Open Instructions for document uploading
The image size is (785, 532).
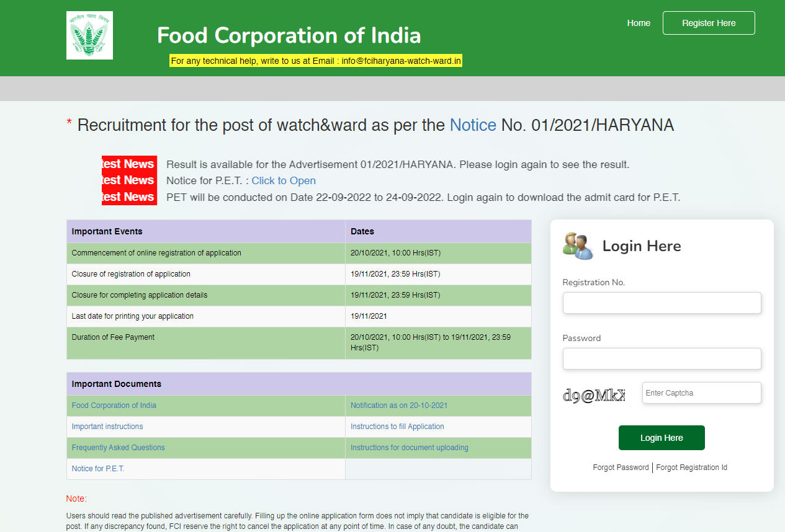[410, 448]
